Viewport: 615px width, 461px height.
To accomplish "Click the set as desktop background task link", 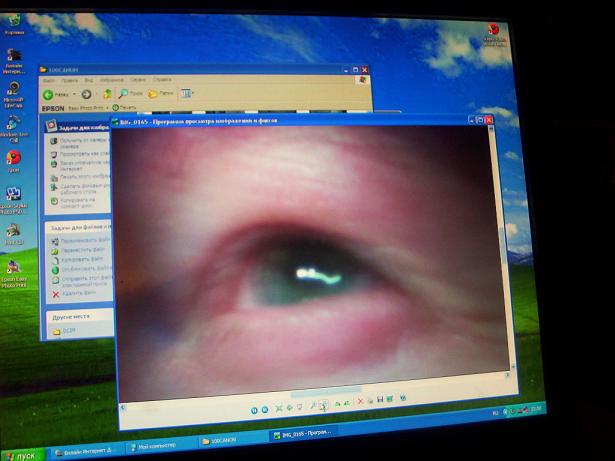I will [80, 189].
